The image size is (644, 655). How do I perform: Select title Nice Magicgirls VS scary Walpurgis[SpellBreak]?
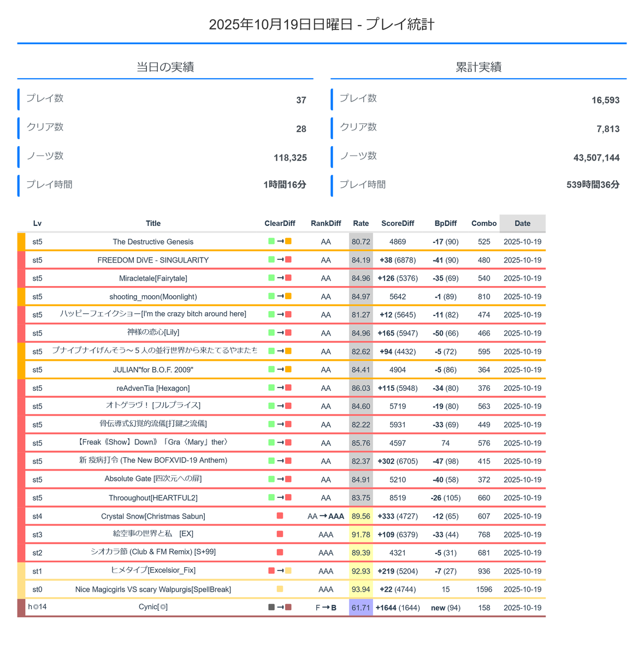point(153,589)
